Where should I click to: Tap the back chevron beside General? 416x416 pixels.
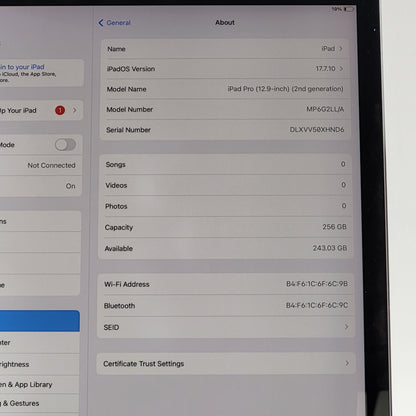101,23
